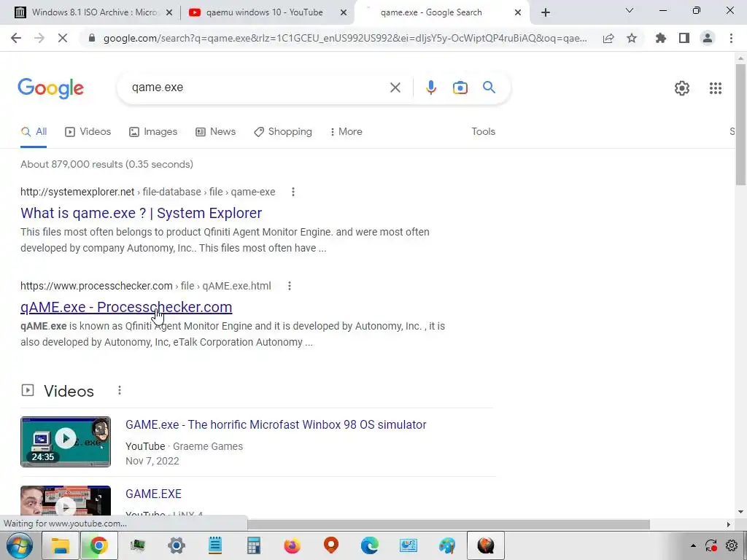The width and height of the screenshot is (747, 560).
Task: Click the processchecker.com breadcrumb URL
Action: tap(146, 286)
